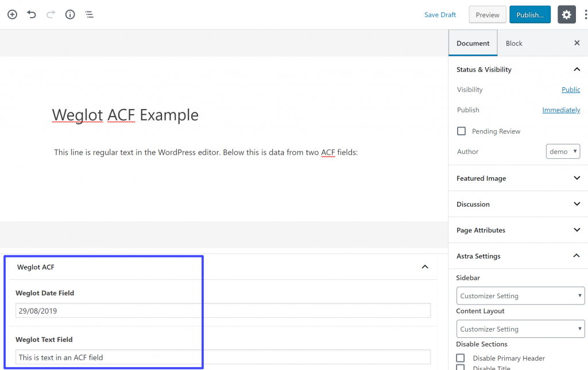Click the Redo arrow icon
This screenshot has height=370, width=588.
point(51,14)
